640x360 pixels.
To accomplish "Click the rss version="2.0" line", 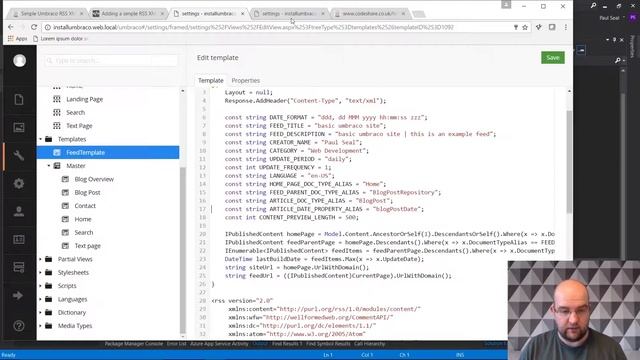I will tap(242, 300).
